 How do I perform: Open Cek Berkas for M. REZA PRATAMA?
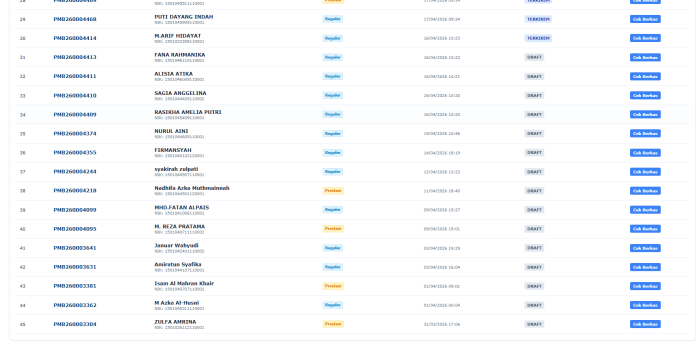(x=645, y=229)
